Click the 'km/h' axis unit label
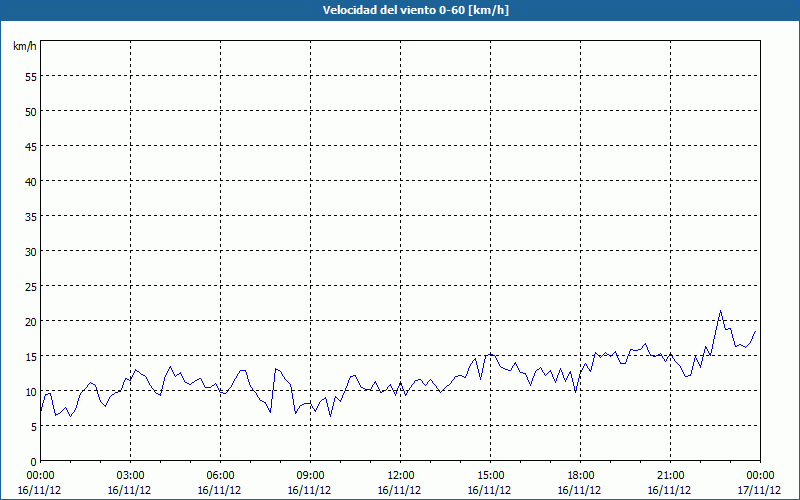 (x=24, y=46)
